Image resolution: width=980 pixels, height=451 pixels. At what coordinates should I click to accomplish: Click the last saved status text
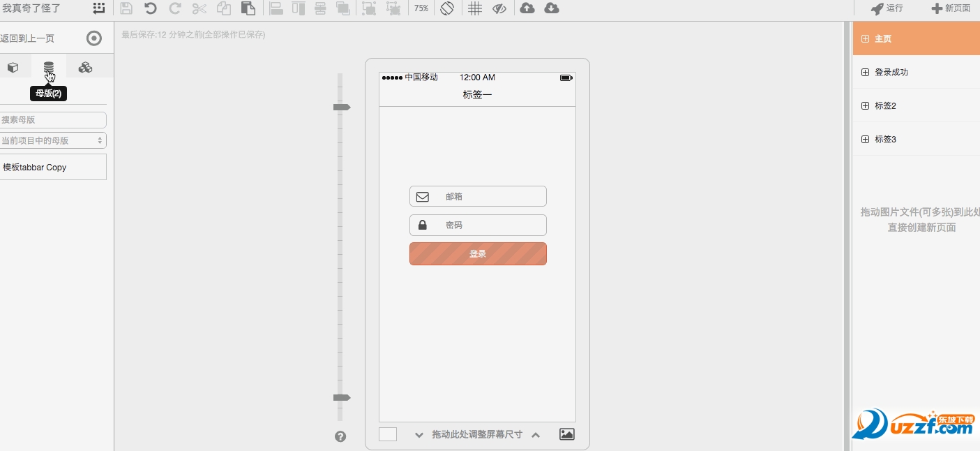(x=193, y=34)
